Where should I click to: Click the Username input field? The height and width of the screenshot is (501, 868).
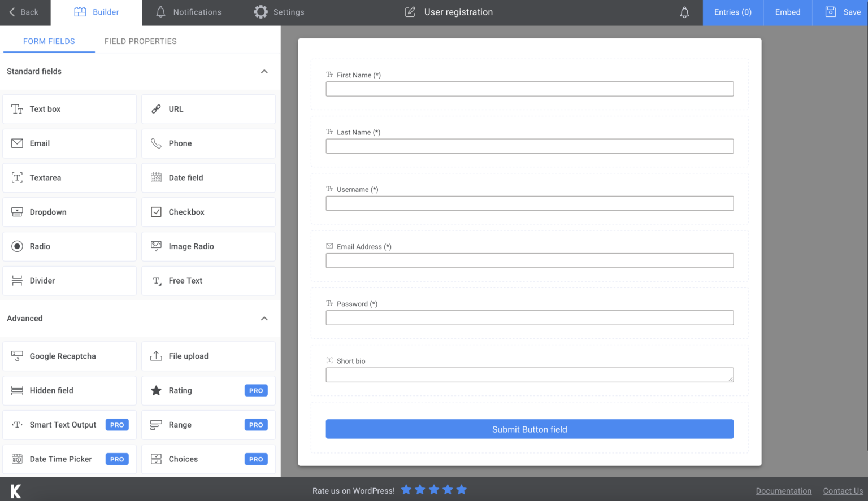point(530,203)
